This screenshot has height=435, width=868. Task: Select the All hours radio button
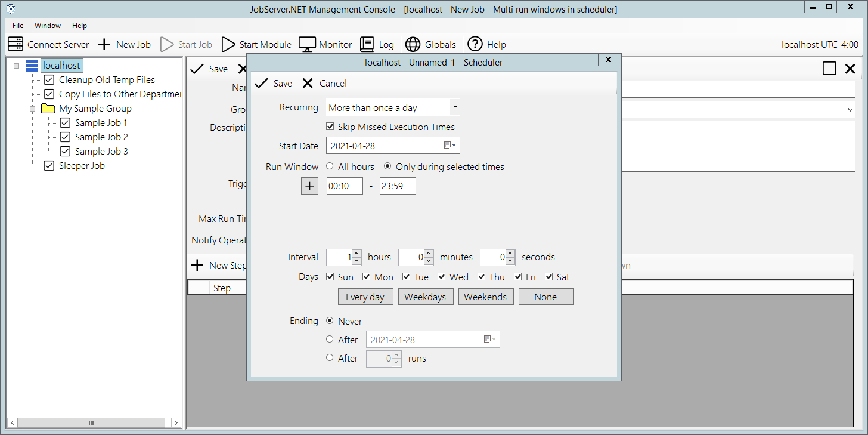(x=328, y=167)
